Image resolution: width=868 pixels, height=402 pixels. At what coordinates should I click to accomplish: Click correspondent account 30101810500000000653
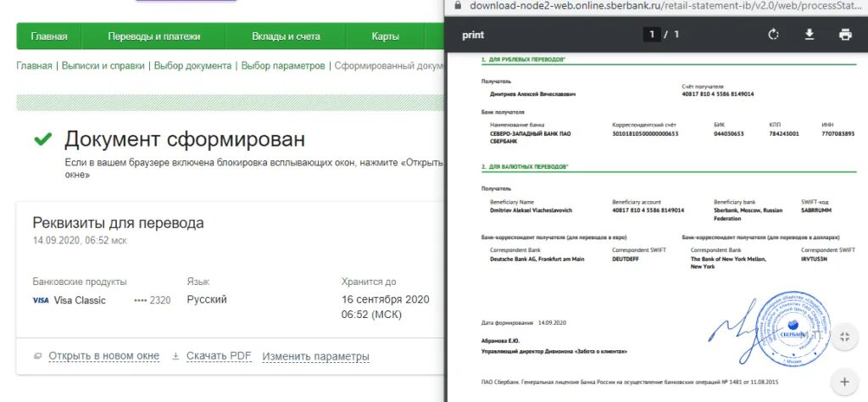point(645,133)
